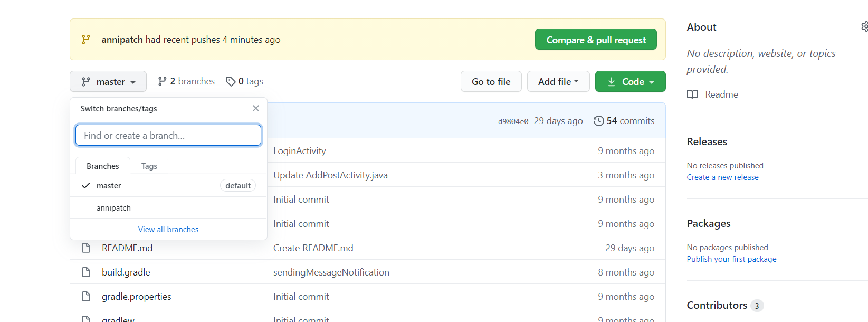Click the build.gradle file icon

[x=86, y=272]
